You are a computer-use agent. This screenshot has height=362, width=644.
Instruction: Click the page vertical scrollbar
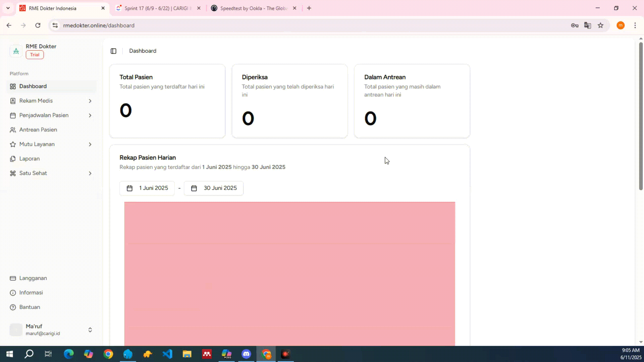point(641,117)
